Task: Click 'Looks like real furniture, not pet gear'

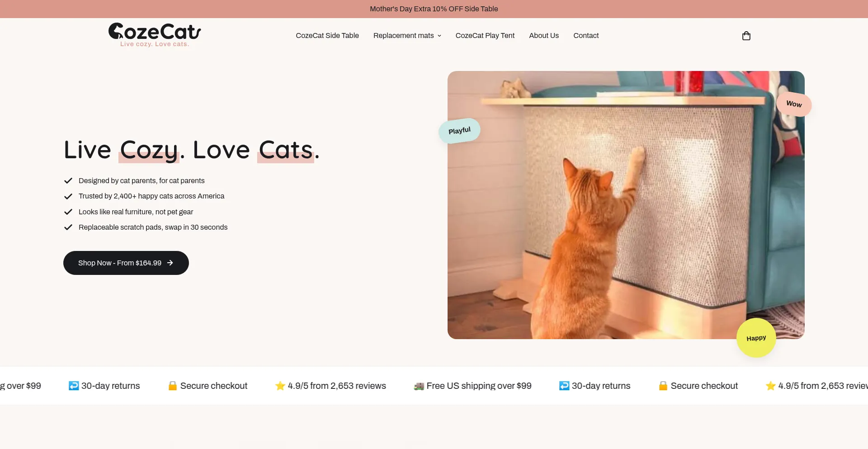Action: (x=136, y=212)
